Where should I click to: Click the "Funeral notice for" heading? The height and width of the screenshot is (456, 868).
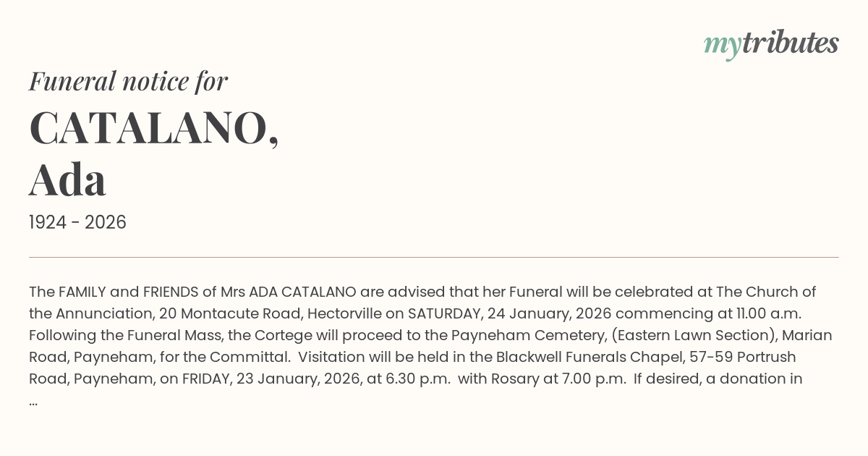click(128, 81)
